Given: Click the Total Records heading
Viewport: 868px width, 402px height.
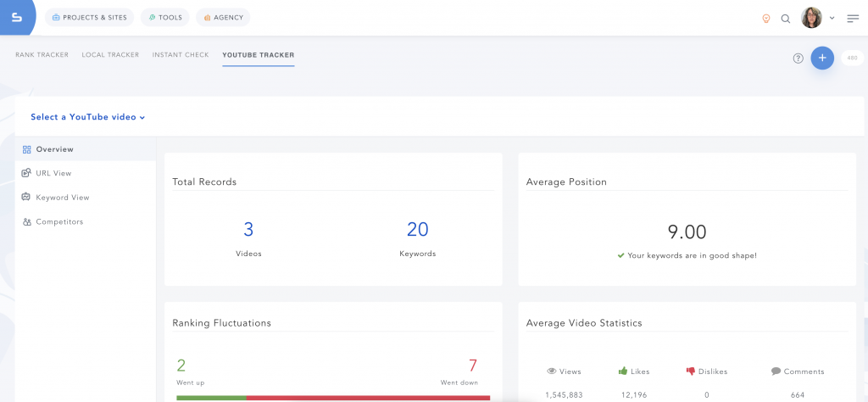Looking at the screenshot, I should [204, 181].
